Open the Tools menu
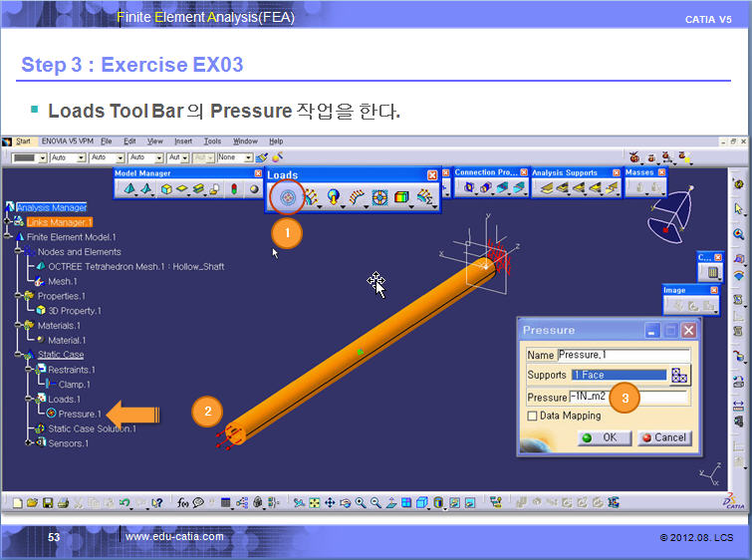 (212, 141)
